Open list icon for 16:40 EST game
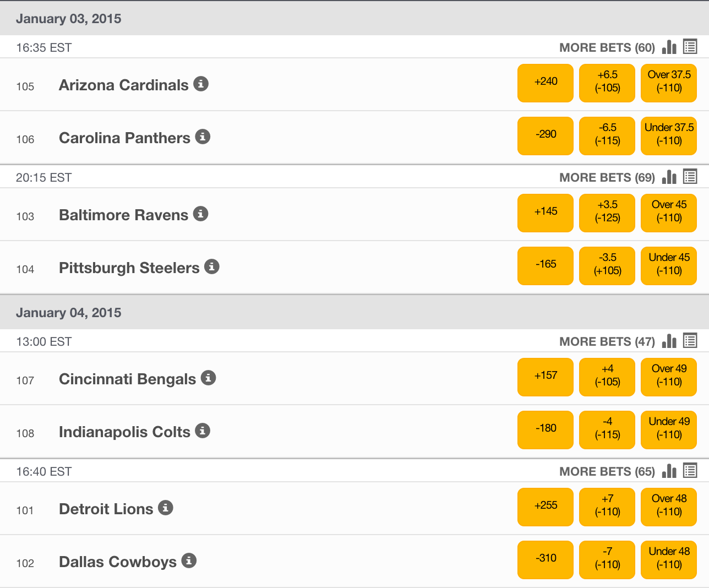 point(690,471)
